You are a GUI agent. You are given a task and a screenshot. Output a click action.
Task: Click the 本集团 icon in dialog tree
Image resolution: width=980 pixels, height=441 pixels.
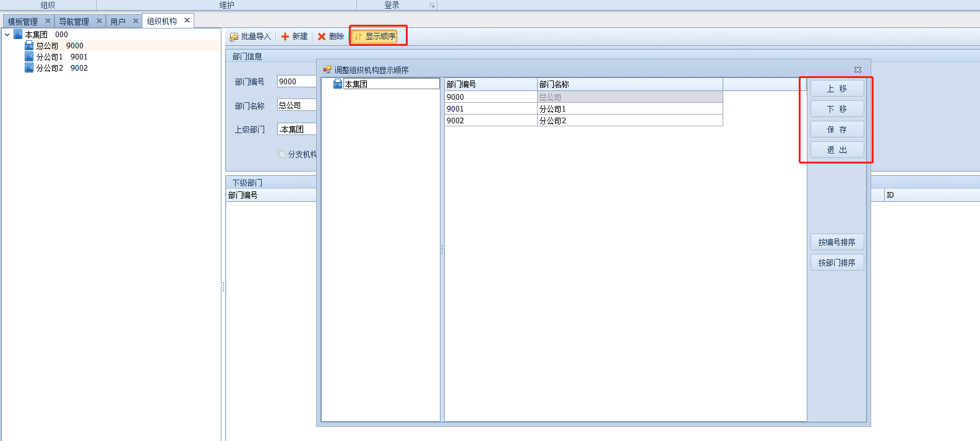point(338,84)
